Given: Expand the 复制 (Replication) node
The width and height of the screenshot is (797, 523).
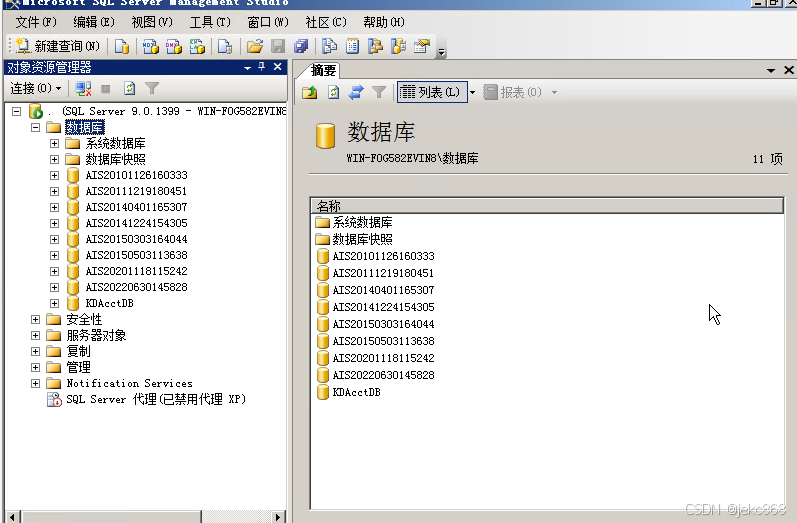Looking at the screenshot, I should (x=36, y=351).
